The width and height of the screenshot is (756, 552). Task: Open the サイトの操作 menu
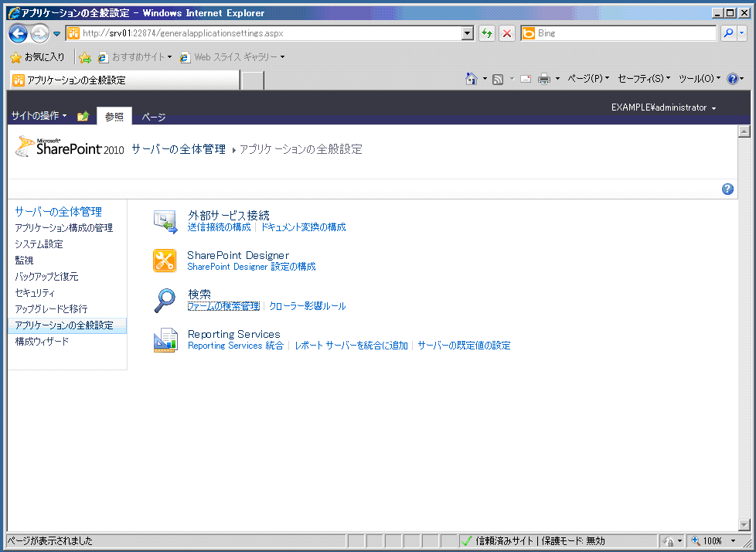pos(39,116)
